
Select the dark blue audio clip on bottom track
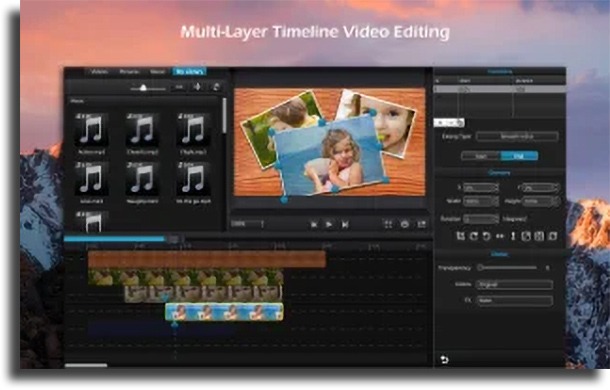(161, 329)
